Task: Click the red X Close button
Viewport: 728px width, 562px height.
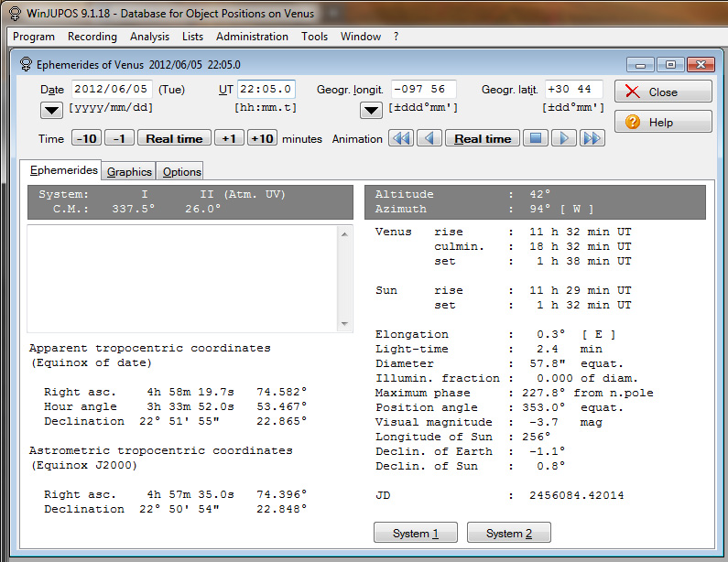Action: 663,92
